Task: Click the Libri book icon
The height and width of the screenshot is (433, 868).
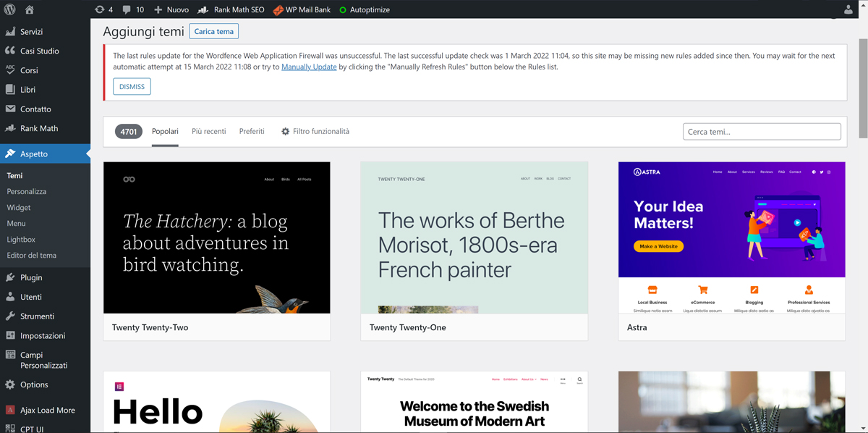Action: tap(10, 89)
